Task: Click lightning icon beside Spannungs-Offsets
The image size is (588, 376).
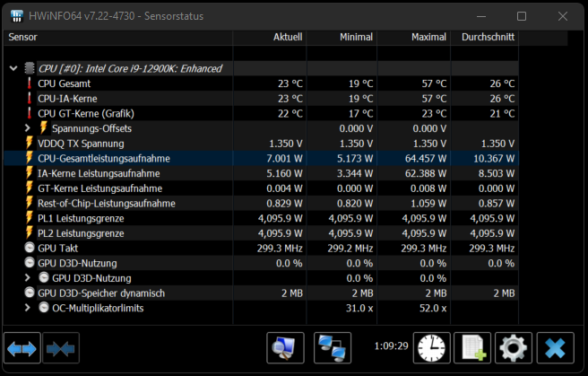Action: (44, 128)
